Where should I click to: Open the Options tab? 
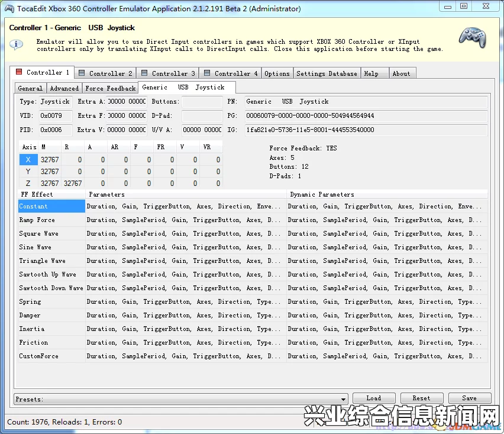click(277, 73)
